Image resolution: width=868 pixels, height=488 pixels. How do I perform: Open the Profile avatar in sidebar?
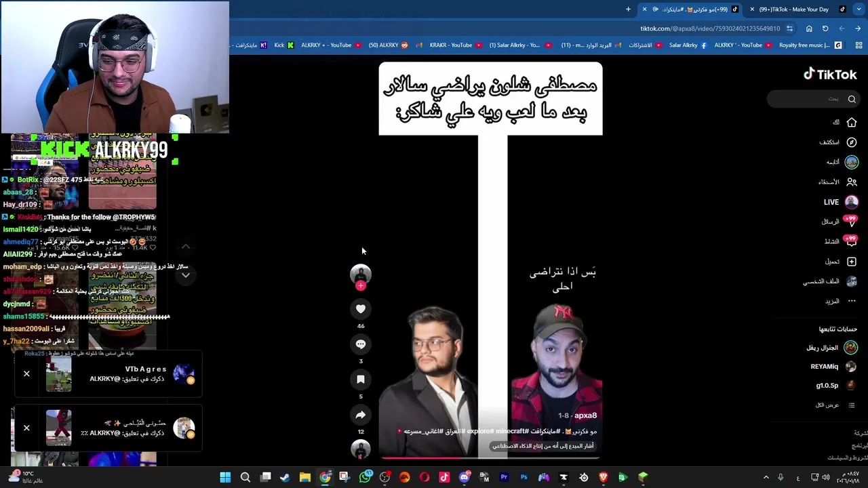click(x=852, y=281)
